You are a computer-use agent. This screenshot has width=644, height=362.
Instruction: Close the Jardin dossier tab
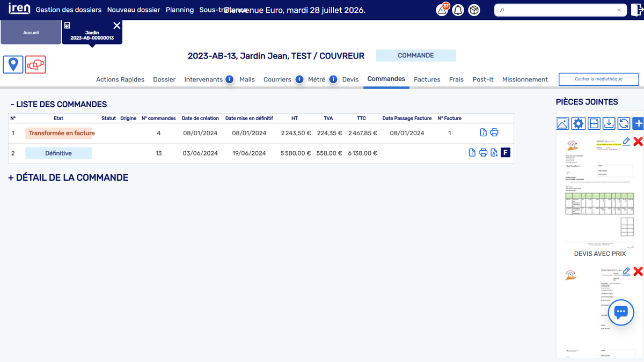tap(117, 26)
